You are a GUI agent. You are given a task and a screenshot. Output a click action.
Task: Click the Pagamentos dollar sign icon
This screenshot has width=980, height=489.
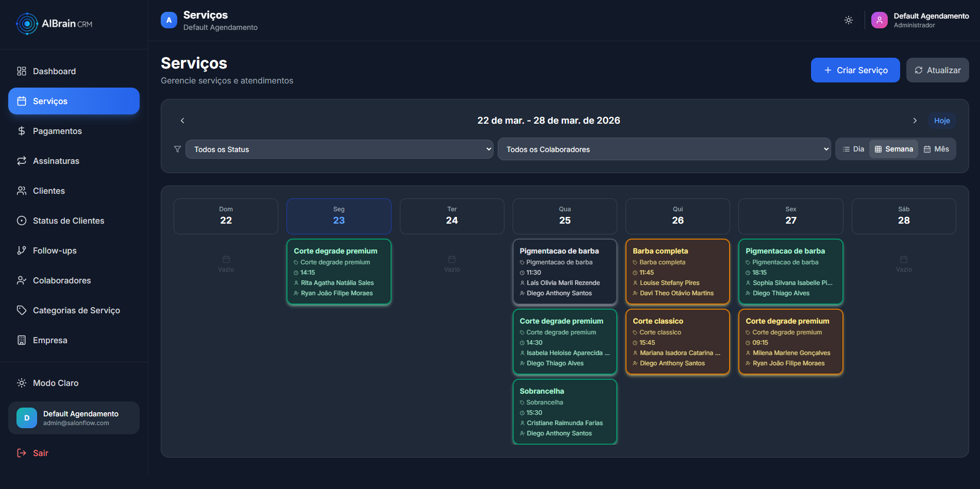pyautogui.click(x=22, y=131)
